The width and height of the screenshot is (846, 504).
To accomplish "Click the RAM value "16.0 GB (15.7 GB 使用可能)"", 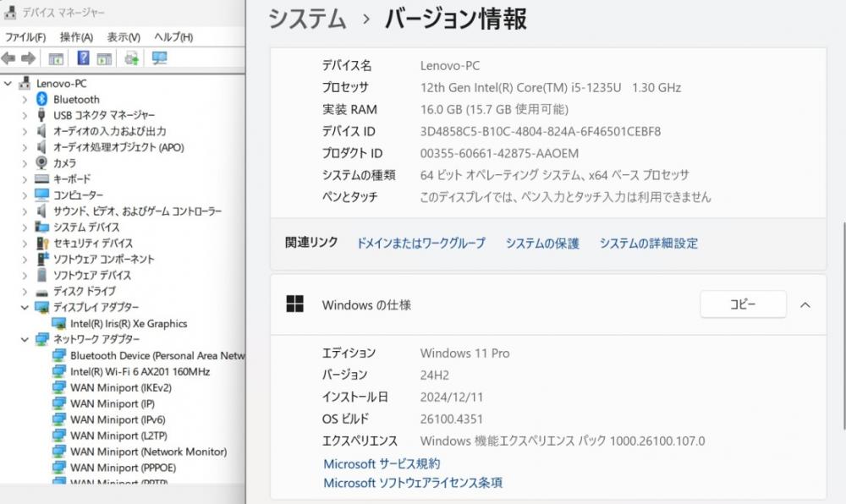I will click(494, 109).
